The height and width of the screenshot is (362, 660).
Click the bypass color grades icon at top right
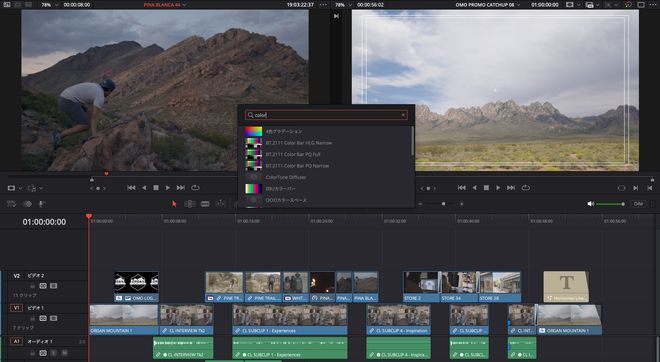point(628,5)
